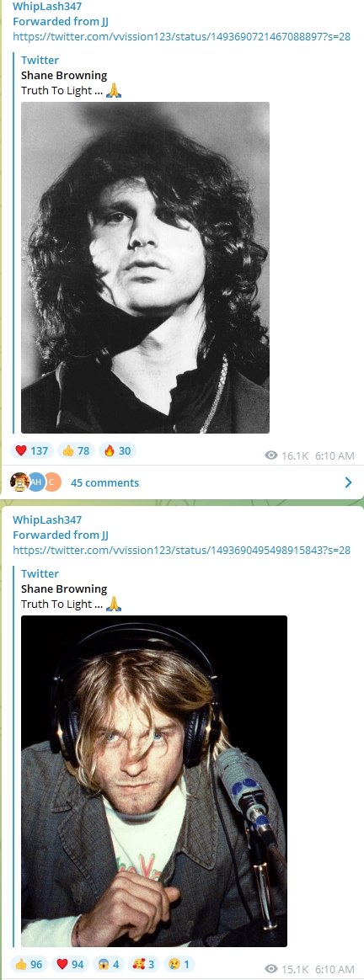Open the 45 comments thread
The image size is (364, 980).
[105, 482]
